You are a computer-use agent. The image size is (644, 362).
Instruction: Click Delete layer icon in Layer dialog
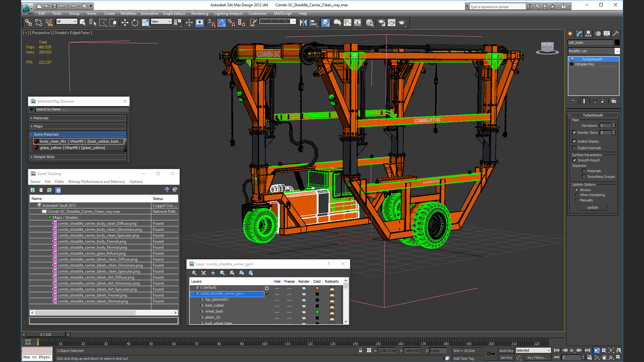203,273
